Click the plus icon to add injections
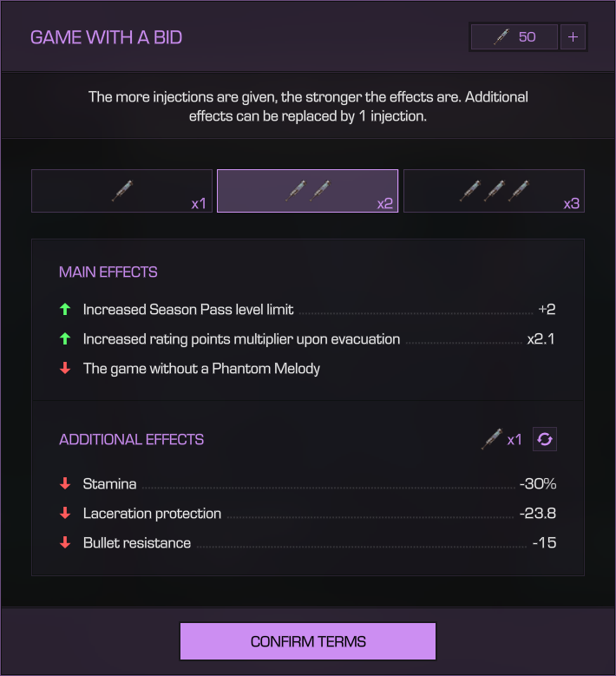The width and height of the screenshot is (616, 676). click(x=573, y=37)
